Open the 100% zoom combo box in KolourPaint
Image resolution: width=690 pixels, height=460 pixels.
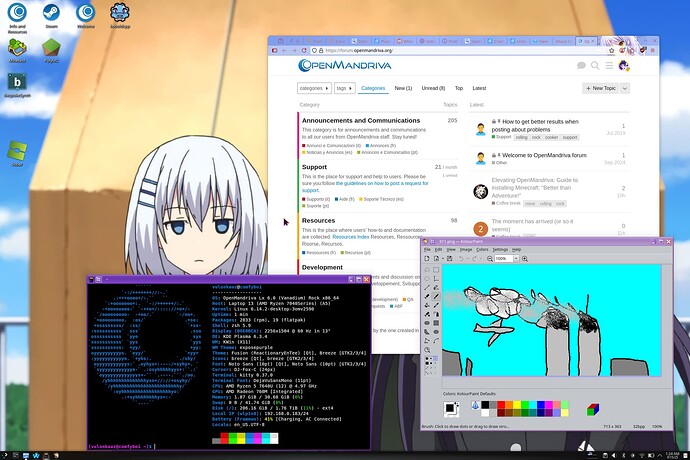click(x=507, y=258)
